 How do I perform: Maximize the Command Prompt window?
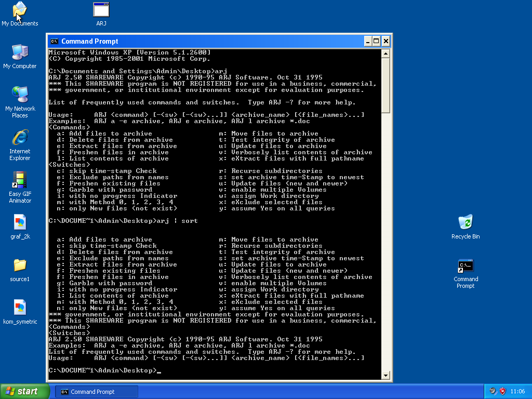[x=376, y=42]
